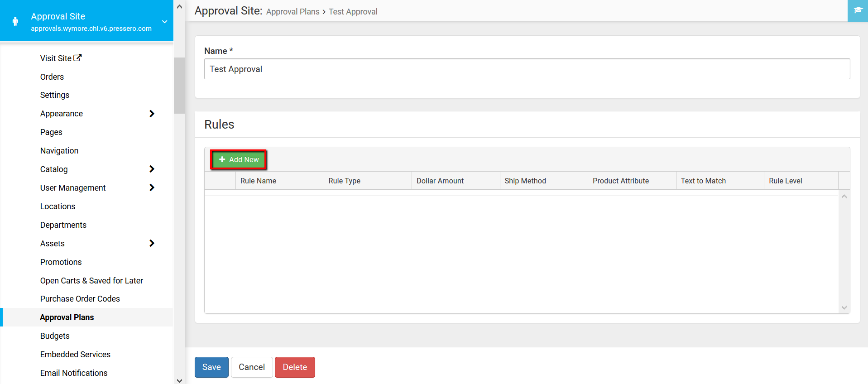Open Departments in the sidebar
The width and height of the screenshot is (868, 384).
(x=63, y=225)
